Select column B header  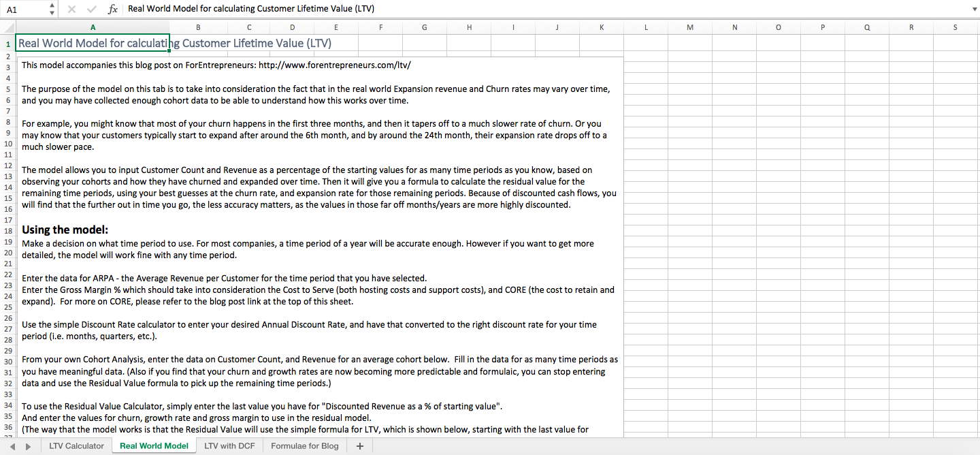(197, 27)
